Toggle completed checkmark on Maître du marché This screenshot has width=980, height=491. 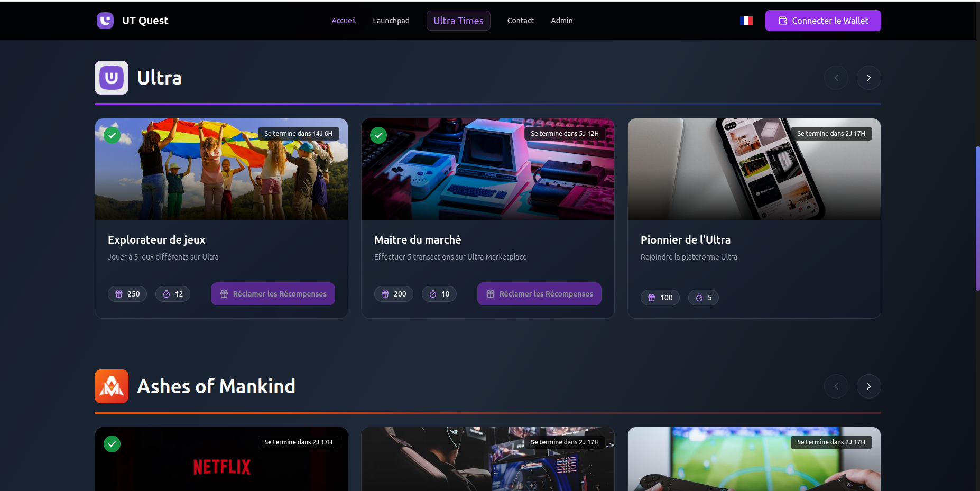(378, 135)
